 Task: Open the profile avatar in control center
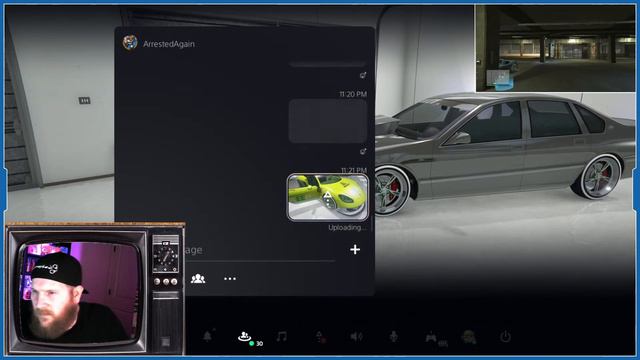click(x=469, y=337)
